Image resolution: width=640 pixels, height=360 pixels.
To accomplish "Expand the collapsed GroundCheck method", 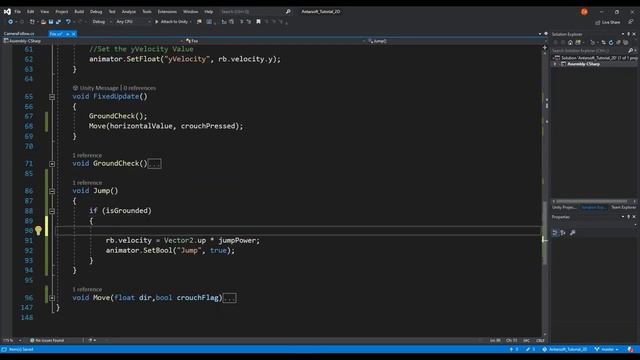I will click(52, 164).
